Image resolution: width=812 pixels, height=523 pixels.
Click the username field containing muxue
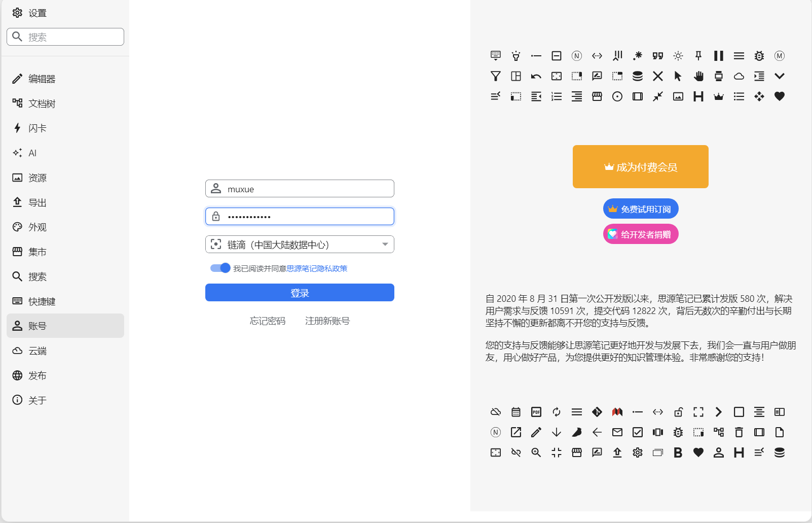click(300, 189)
